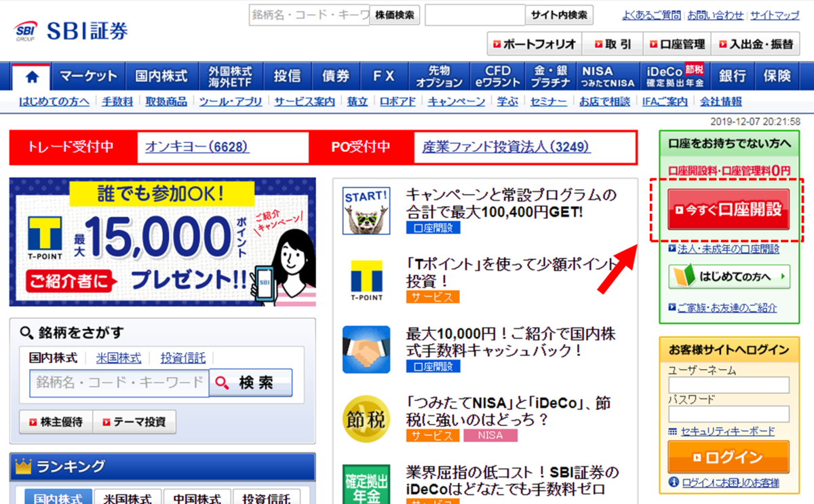The image size is (814, 504).
Task: Click the gold 節税 coin icon
Action: pyautogui.click(x=366, y=419)
